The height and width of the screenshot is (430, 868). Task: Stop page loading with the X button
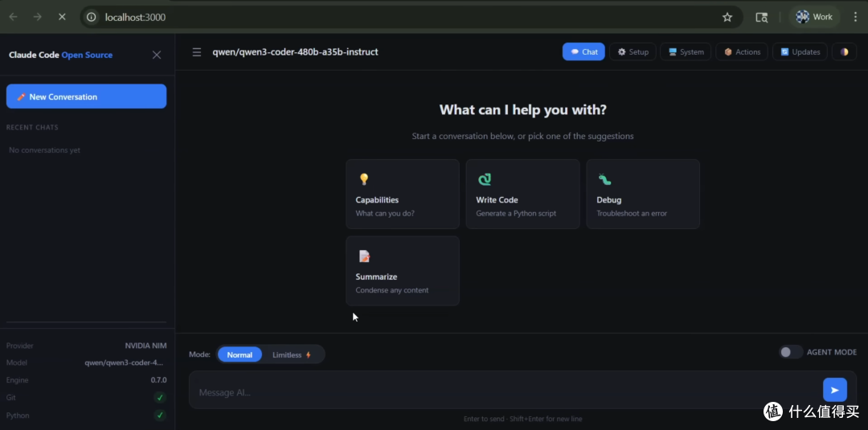pyautogui.click(x=62, y=17)
